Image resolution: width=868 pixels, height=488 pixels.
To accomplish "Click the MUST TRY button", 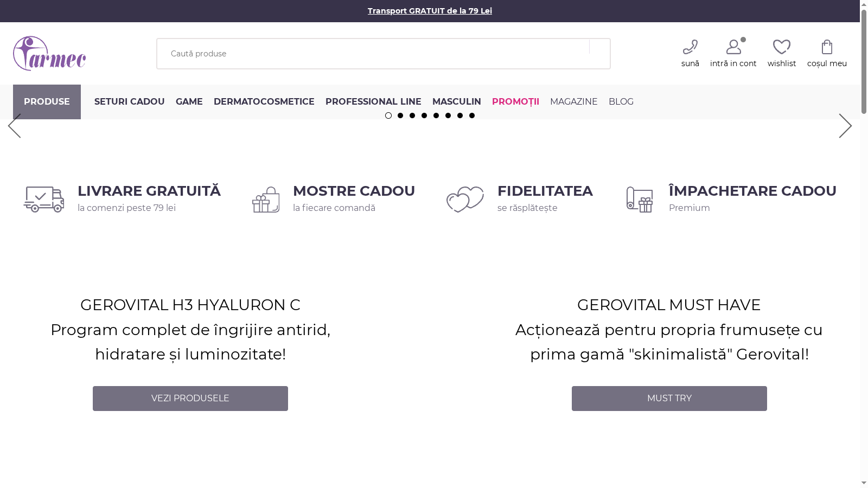I will coord(669,399).
